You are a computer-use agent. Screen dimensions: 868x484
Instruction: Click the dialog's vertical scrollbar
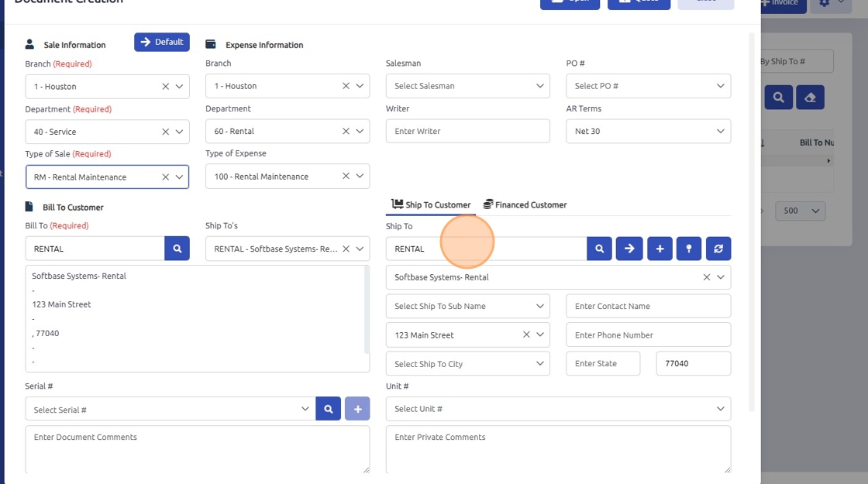[752, 221]
